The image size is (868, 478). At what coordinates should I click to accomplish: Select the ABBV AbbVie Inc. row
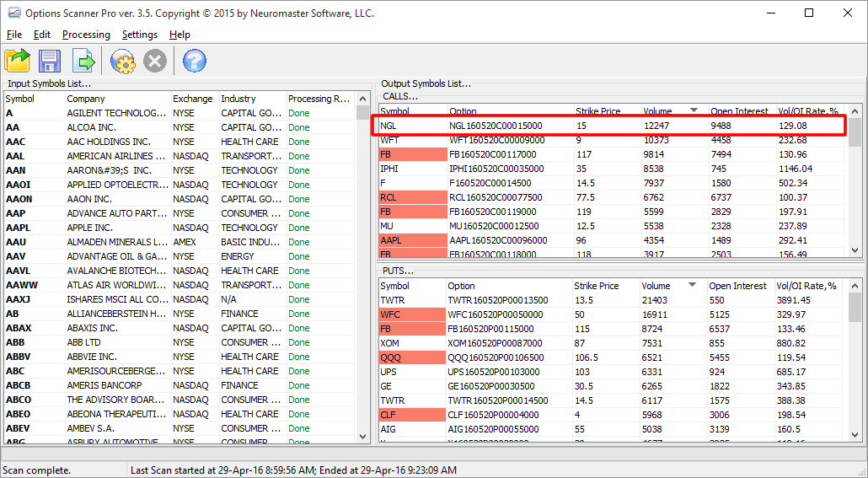coord(179,357)
